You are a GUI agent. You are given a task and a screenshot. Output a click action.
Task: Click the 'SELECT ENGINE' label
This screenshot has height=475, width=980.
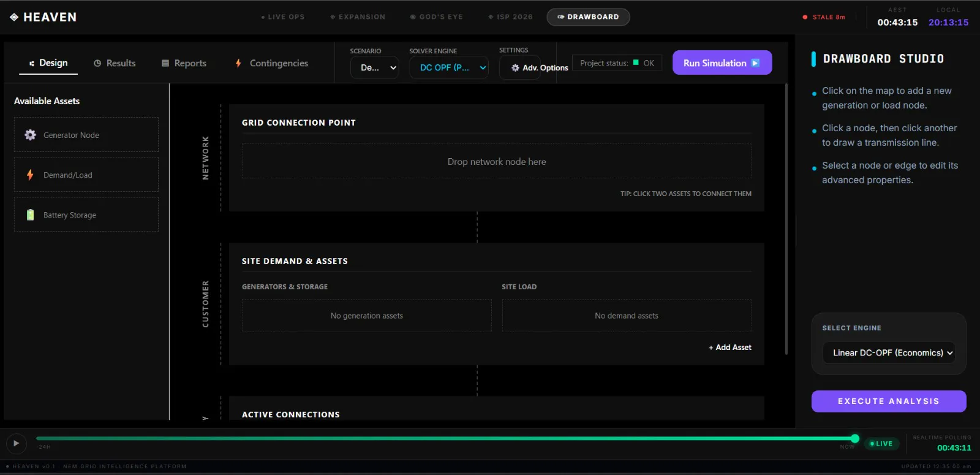click(x=851, y=329)
